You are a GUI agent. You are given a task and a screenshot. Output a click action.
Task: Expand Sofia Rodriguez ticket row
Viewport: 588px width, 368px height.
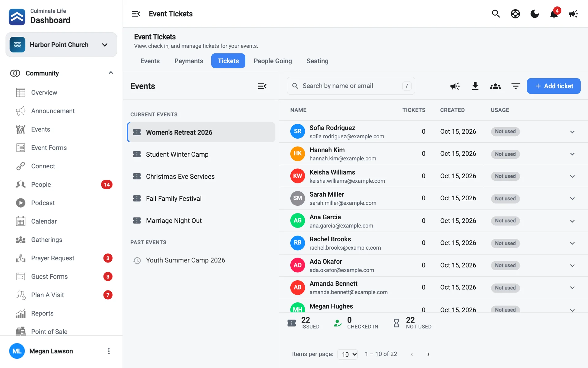tap(572, 132)
